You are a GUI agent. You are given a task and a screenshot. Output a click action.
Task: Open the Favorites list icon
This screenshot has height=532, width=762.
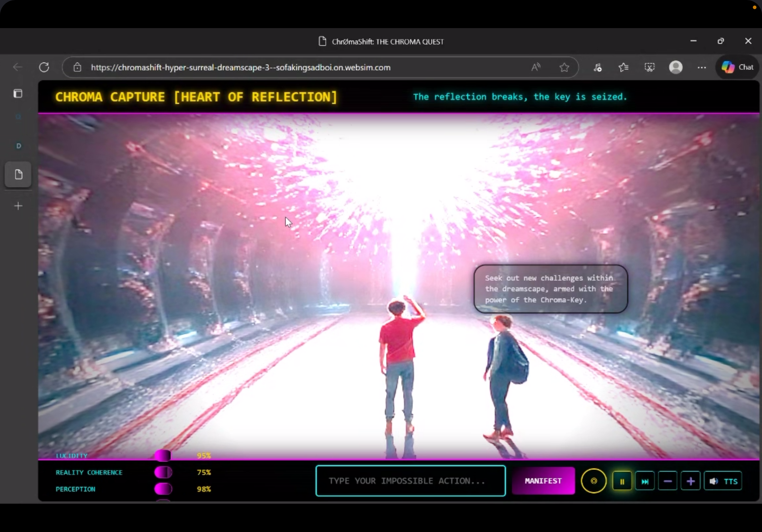click(623, 67)
